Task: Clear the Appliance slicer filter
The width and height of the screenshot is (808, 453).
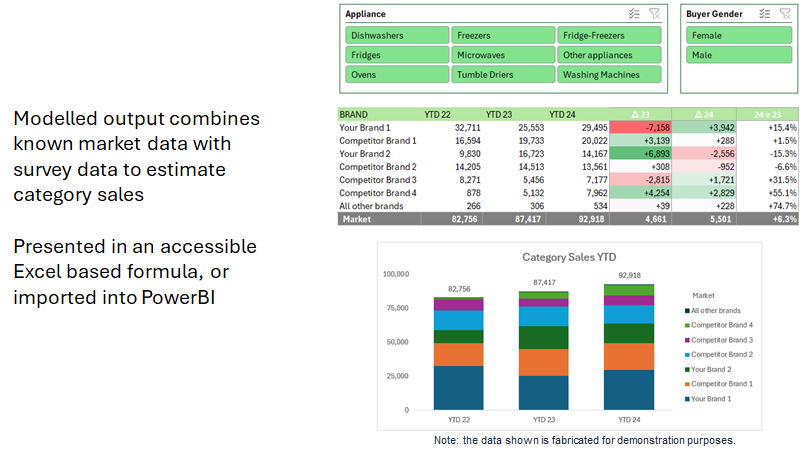Action: point(654,14)
